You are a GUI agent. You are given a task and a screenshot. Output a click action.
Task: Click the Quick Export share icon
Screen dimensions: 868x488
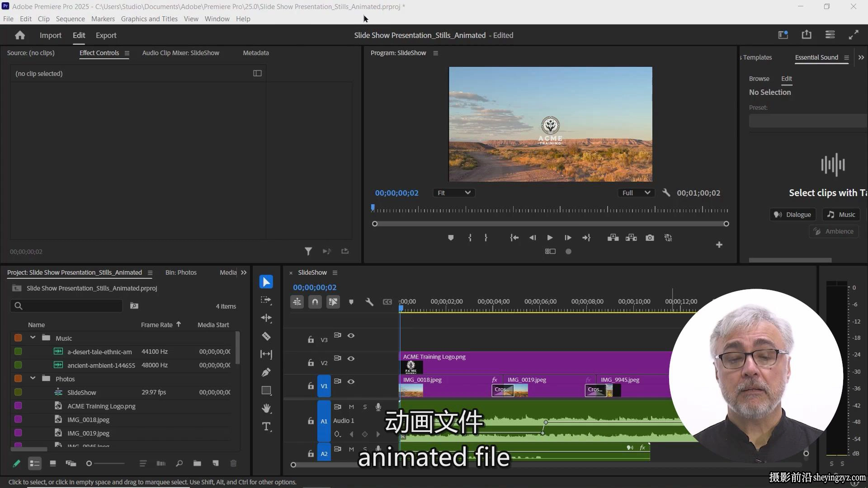pyautogui.click(x=807, y=35)
